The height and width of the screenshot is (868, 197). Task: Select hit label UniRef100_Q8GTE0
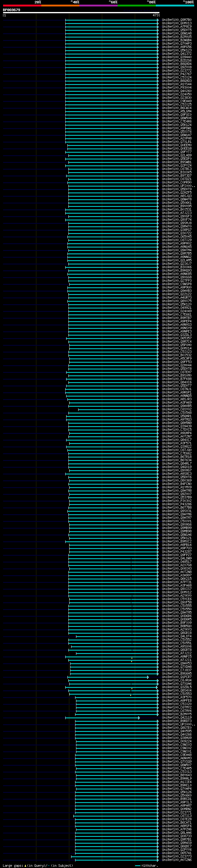point(177,728)
